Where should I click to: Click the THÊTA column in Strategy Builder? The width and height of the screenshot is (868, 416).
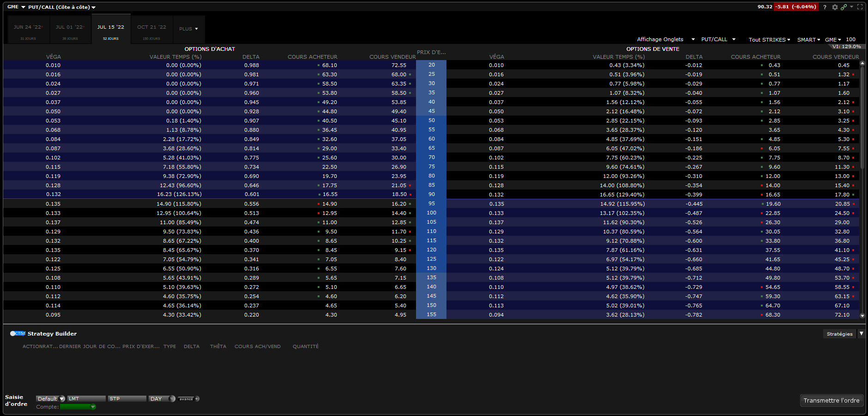pos(218,346)
